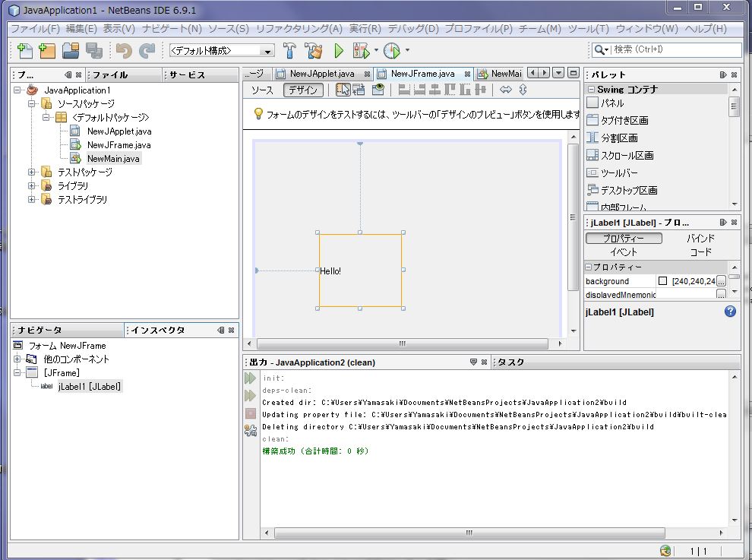Viewport: 752px width, 560px height.
Task: Click the Clean and Build broom icon
Action: coord(314,51)
